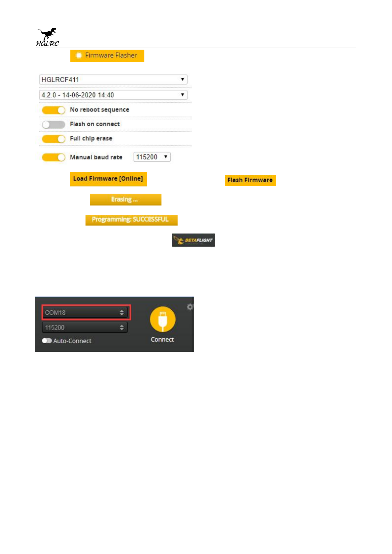Click the Load Firmware [Online] button
The width and height of the screenshot is (392, 554).
click(x=108, y=179)
